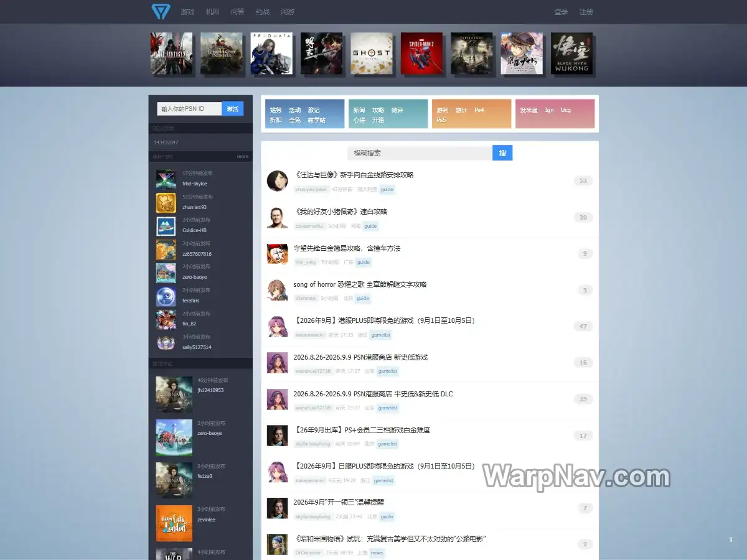
Task: Open zhumin193's gold trophy icon
Action: (x=166, y=203)
